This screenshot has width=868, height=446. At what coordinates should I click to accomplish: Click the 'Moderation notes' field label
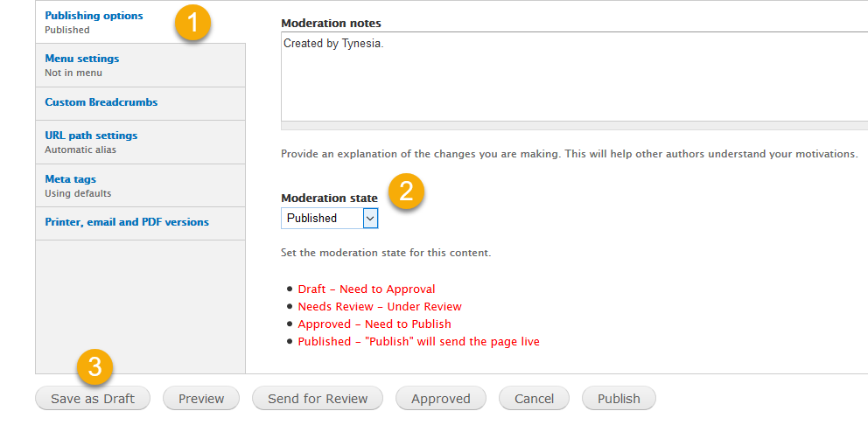point(331,24)
